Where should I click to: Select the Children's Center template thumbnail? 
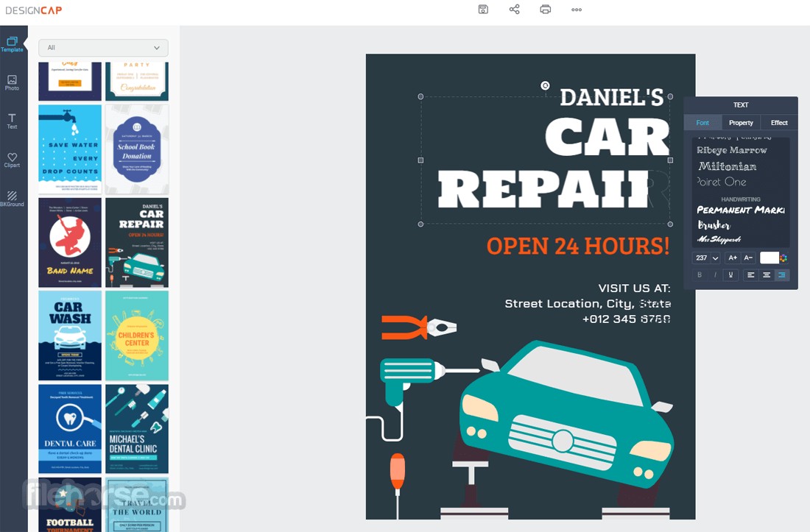[137, 336]
